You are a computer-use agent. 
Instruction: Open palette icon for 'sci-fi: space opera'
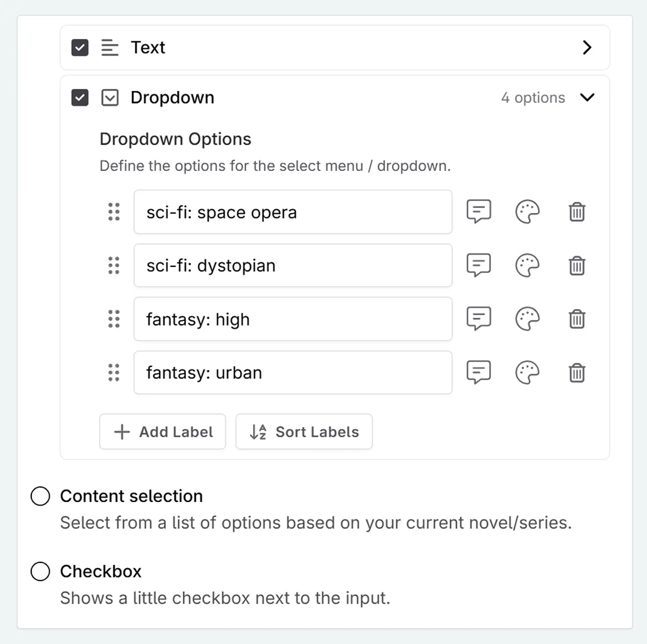click(x=527, y=212)
